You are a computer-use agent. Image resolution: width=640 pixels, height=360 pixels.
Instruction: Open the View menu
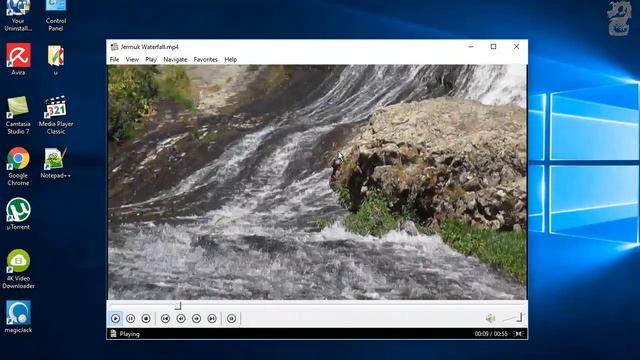coord(132,59)
